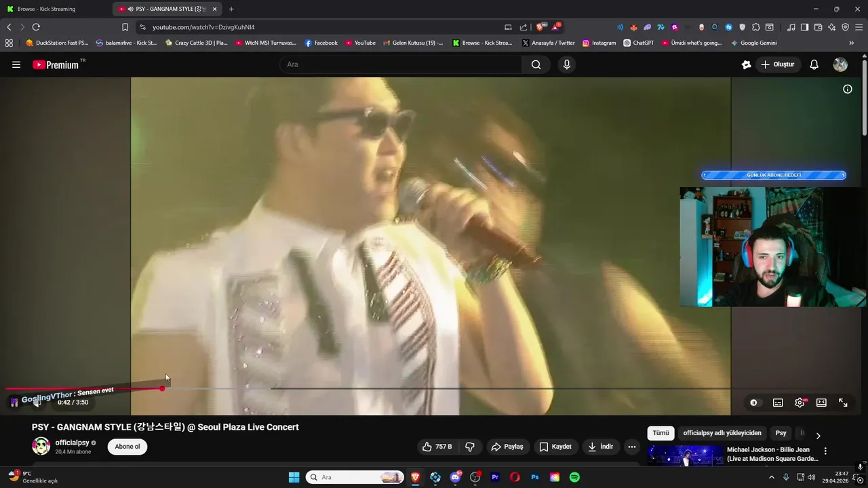The height and width of the screenshot is (488, 868).
Task: Open the Instagram bookmark
Action: coord(599,43)
